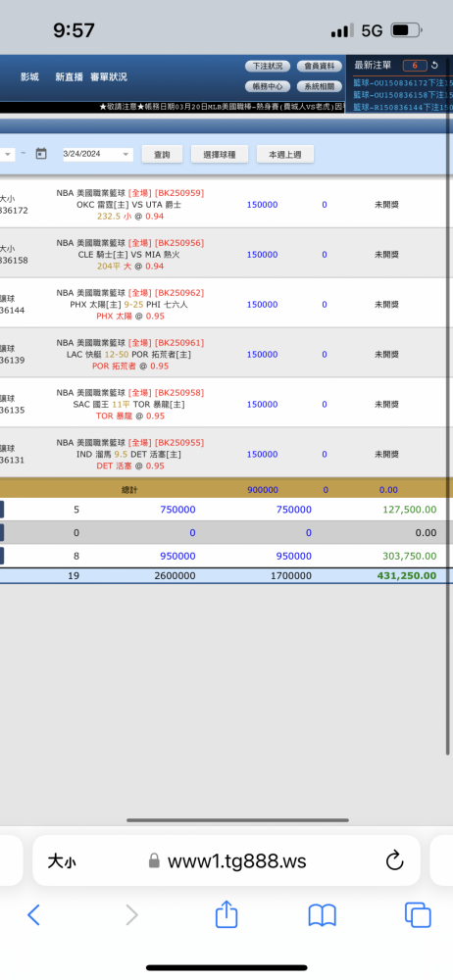This screenshot has width=453, height=980.
Task: Click POR 拓荒者 @ 0.95 pick
Action: pos(130,367)
